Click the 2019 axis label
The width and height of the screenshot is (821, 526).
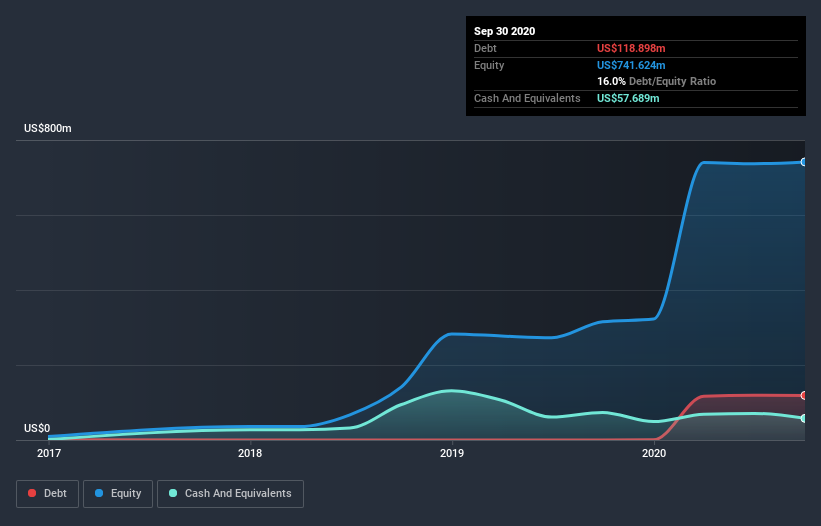[452, 453]
